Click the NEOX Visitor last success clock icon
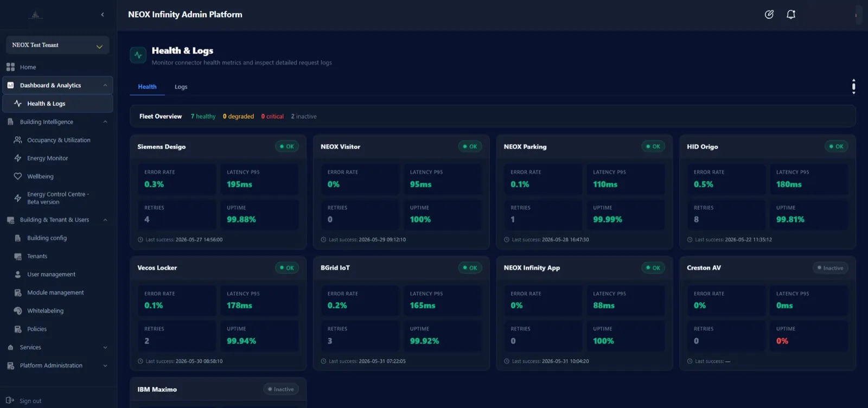Screen dimensions: 868x408 (323, 240)
